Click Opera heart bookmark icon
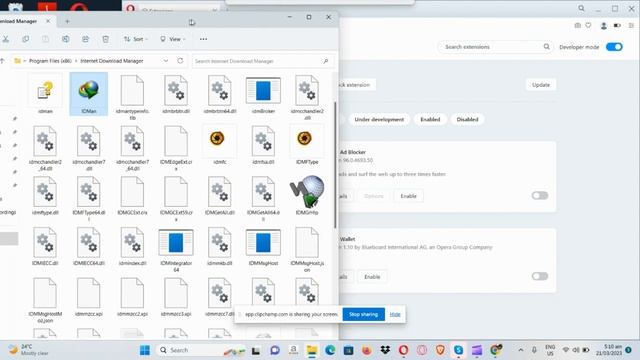The height and width of the screenshot is (360, 640). pos(588,25)
